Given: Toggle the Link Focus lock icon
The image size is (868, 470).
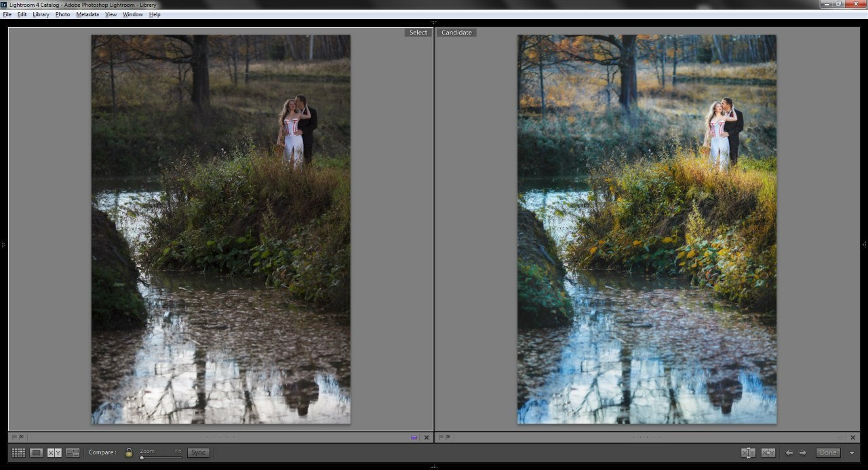Looking at the screenshot, I should pyautogui.click(x=129, y=452).
